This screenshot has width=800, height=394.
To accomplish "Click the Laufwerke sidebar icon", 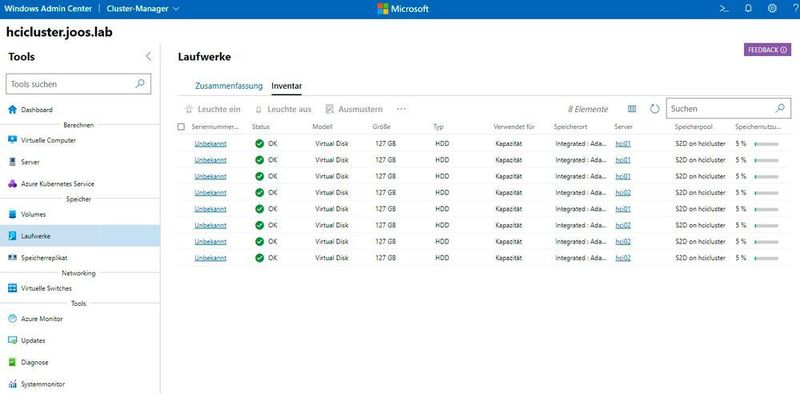I will point(13,236).
